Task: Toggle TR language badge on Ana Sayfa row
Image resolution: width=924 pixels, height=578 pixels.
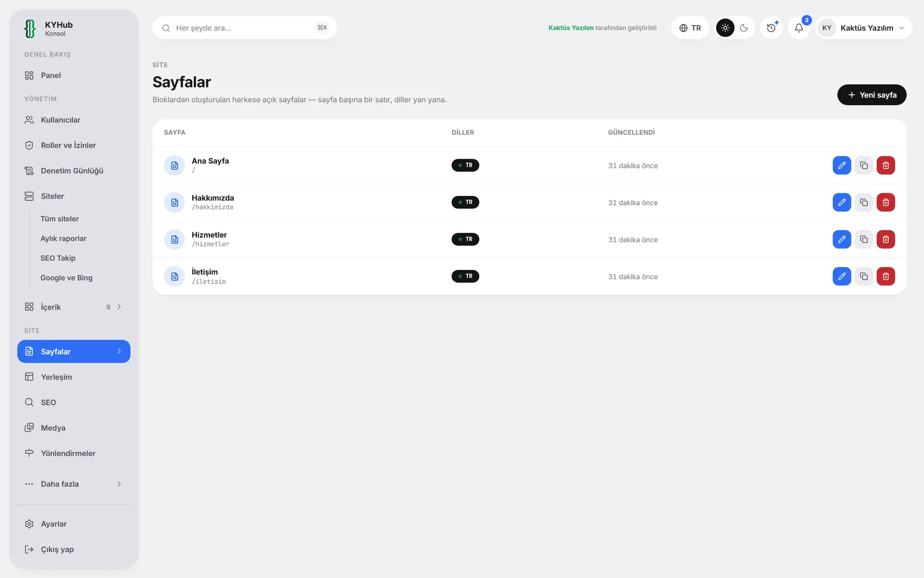Action: click(x=465, y=166)
